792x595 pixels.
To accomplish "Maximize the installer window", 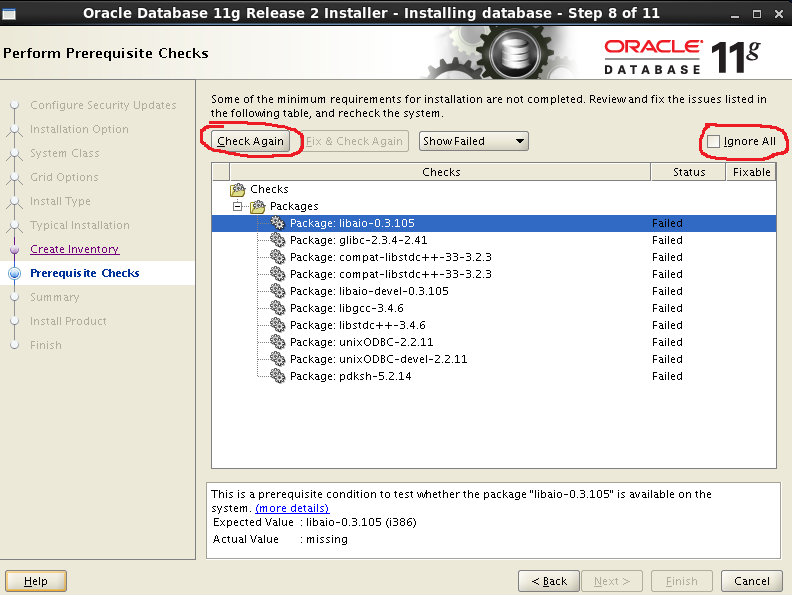I will coord(757,14).
